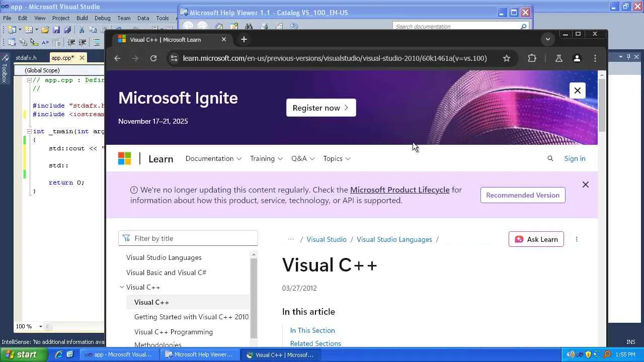The image size is (644, 362).
Task: Select Getting Started with Visual C++ 2010
Action: (191, 317)
